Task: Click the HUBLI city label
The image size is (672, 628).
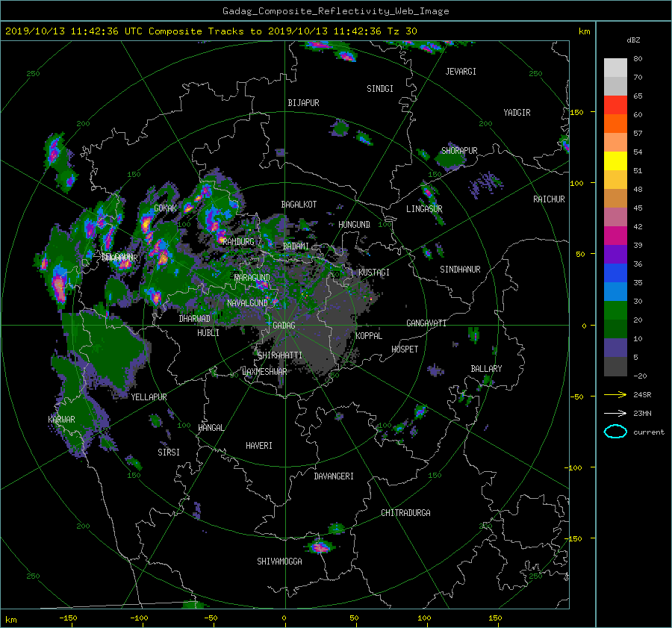Action: point(208,333)
